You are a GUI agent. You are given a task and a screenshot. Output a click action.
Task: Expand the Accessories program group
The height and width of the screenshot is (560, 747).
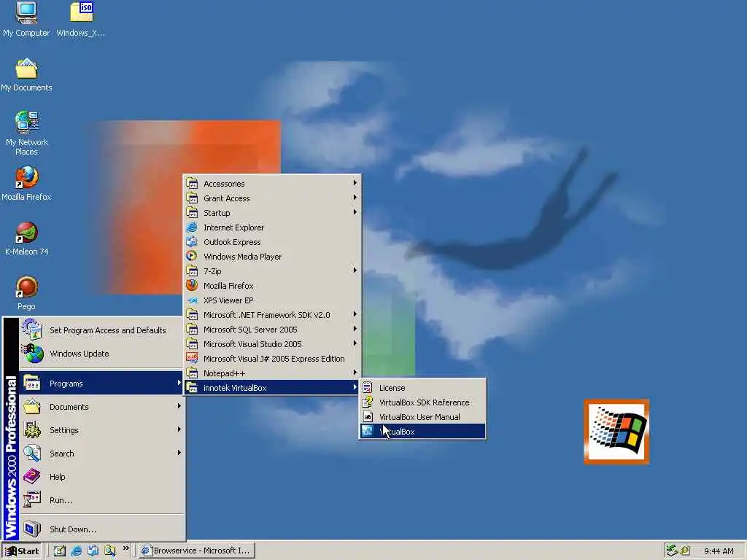point(272,183)
